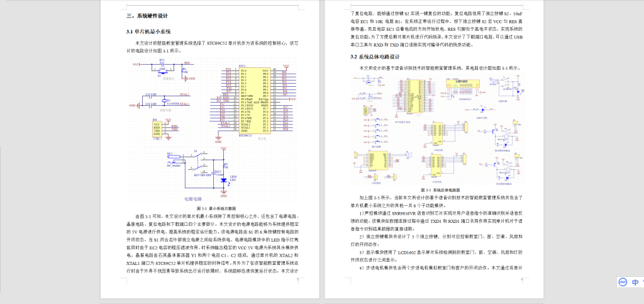The image size is (644, 304).
Task: Click the line starting 1）声控模块通过 SNR9816VR
Action: tap(441, 213)
